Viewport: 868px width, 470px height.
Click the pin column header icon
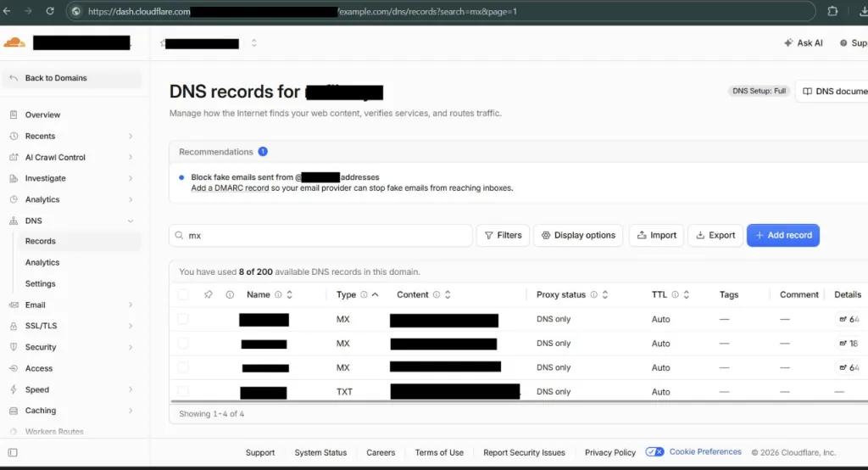209,295
